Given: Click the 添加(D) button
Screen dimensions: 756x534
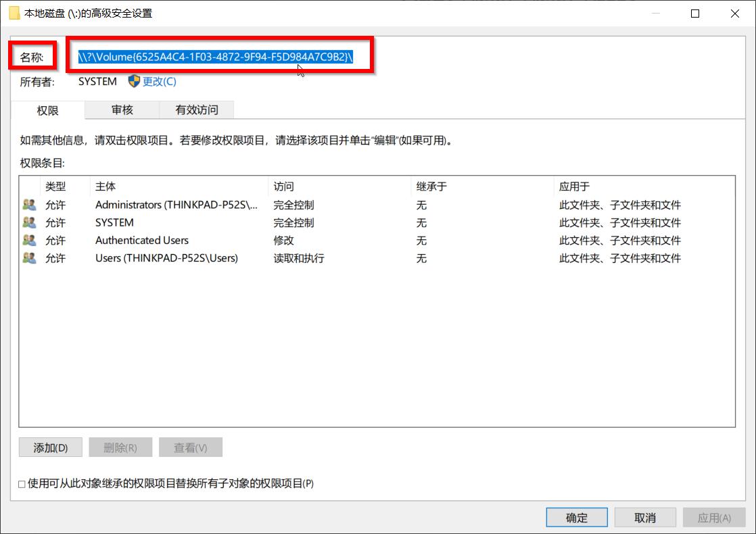Looking at the screenshot, I should tap(50, 447).
